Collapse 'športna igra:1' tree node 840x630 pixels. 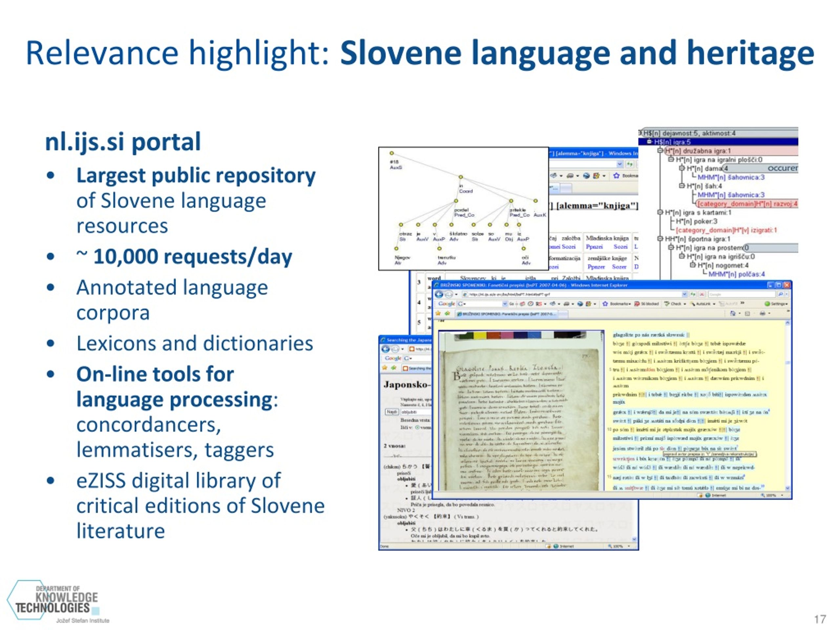(660, 239)
